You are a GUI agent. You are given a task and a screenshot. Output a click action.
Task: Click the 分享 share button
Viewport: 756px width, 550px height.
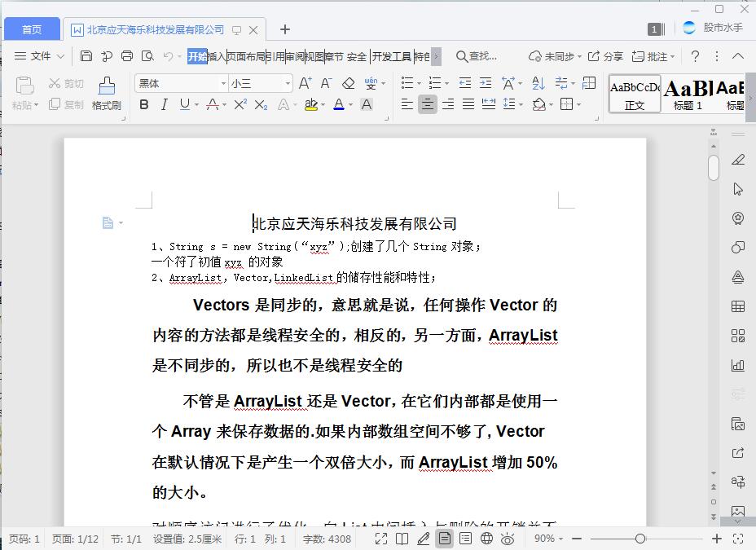pyautogui.click(x=605, y=56)
